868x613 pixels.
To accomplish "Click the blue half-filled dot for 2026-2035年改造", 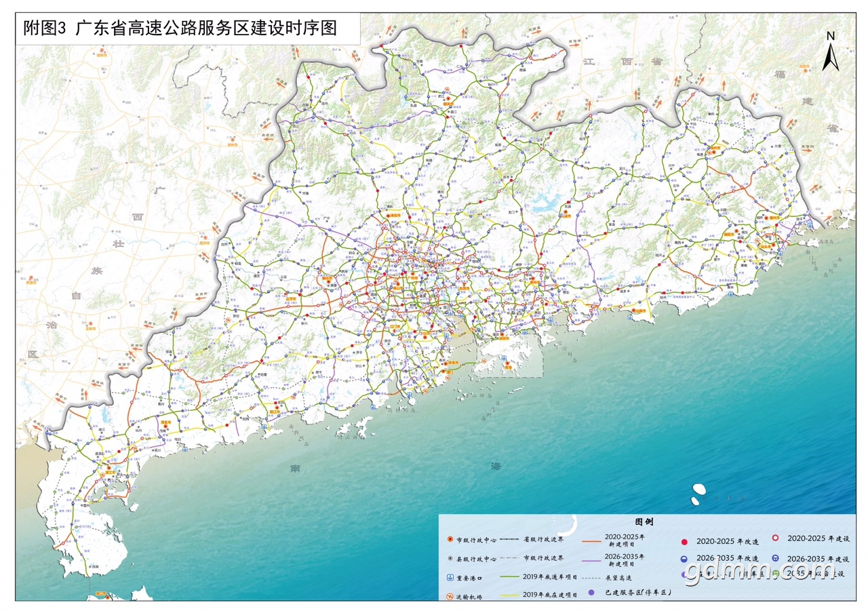I will pyautogui.click(x=684, y=559).
